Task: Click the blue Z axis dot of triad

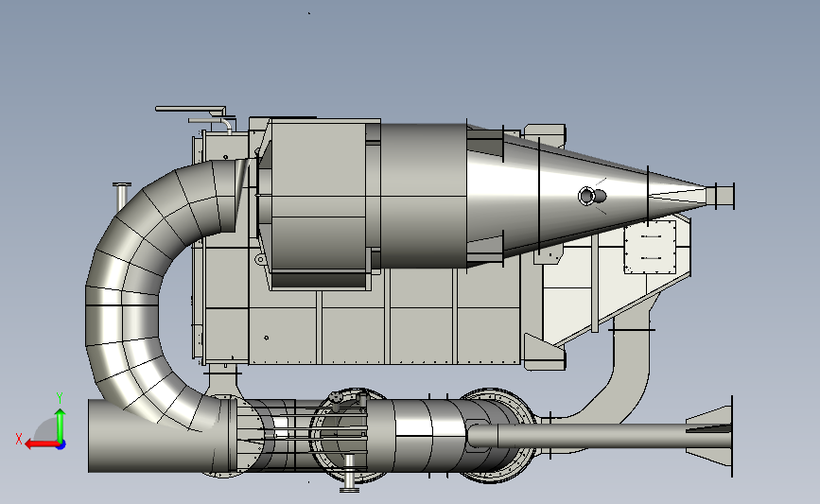Action: pyautogui.click(x=61, y=445)
